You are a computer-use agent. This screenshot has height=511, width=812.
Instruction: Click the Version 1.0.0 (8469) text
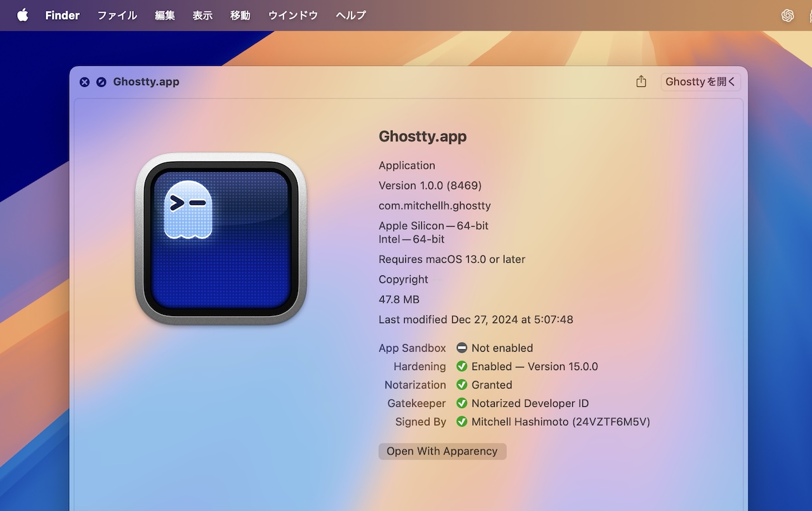430,185
